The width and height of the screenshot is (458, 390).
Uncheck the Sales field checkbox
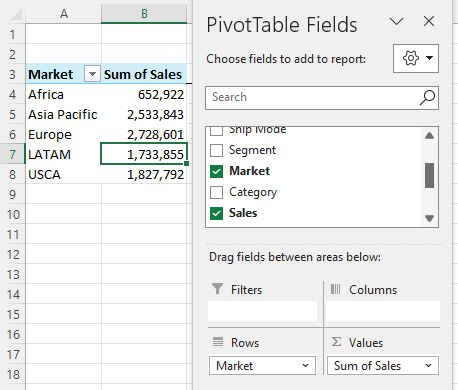coord(216,213)
